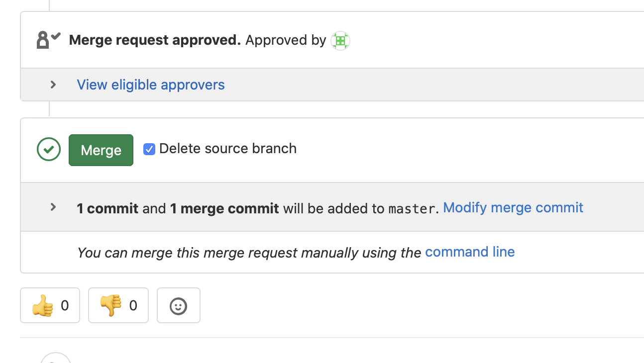Click the Merge request approved text
This screenshot has width=644, height=363.
click(155, 40)
